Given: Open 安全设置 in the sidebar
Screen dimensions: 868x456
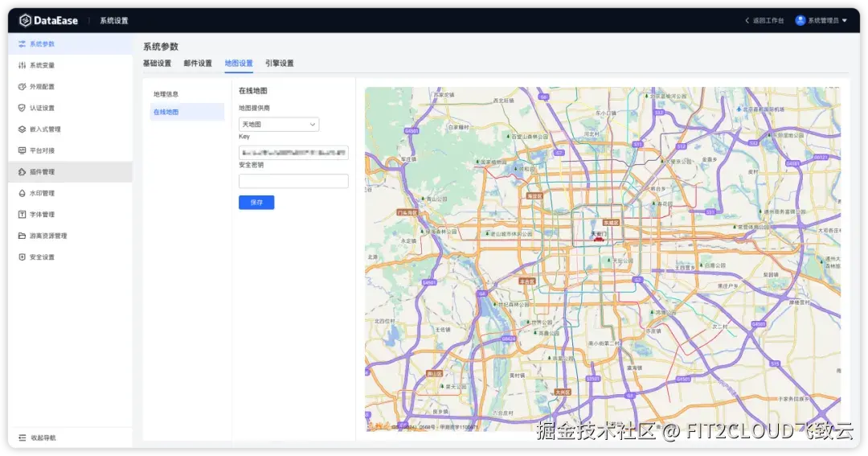Looking at the screenshot, I should [70, 257].
